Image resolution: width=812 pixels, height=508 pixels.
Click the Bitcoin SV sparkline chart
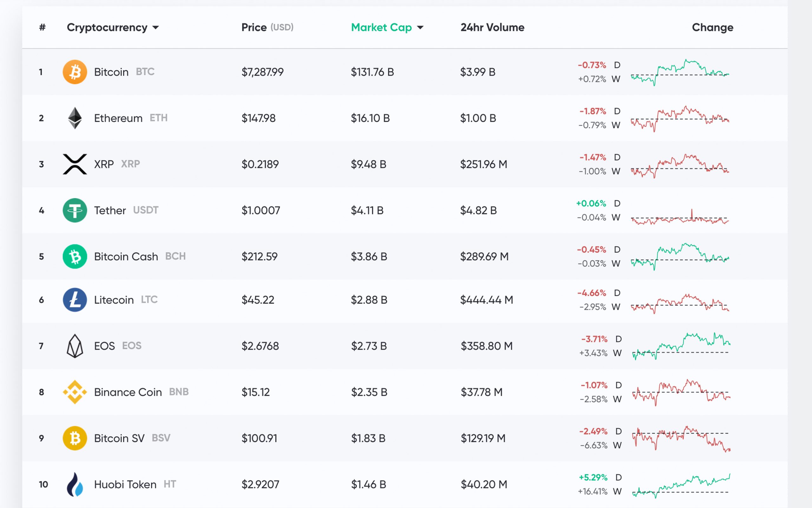point(681,439)
